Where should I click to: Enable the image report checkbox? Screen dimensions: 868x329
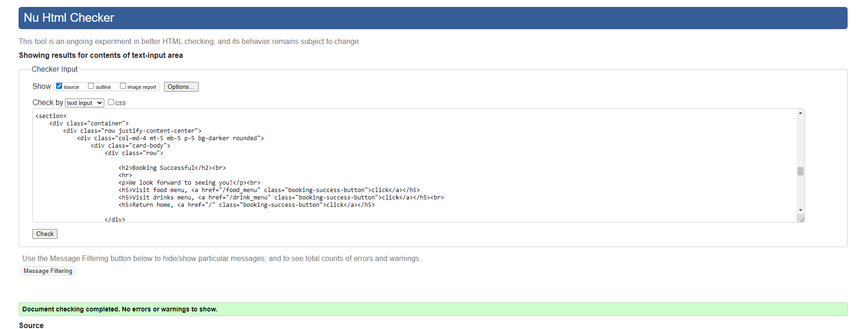(123, 86)
